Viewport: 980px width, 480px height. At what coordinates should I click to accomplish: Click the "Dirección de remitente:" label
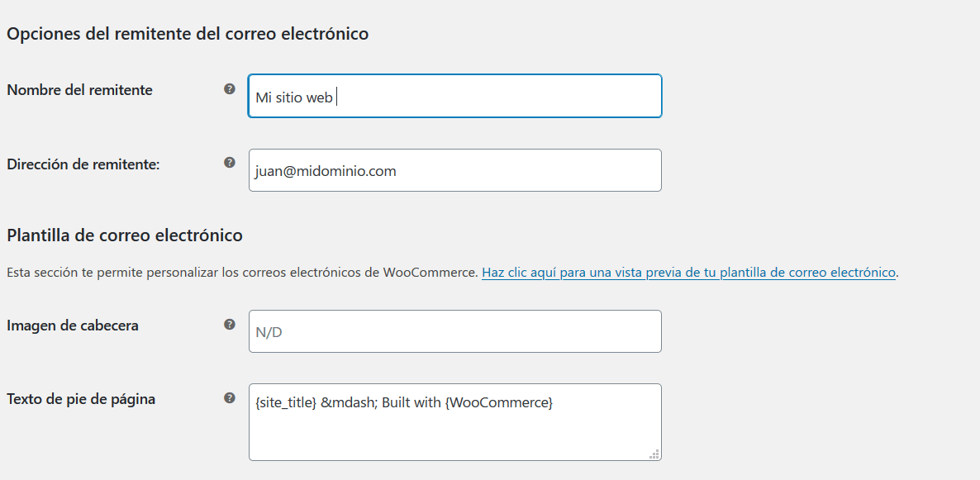click(x=83, y=164)
